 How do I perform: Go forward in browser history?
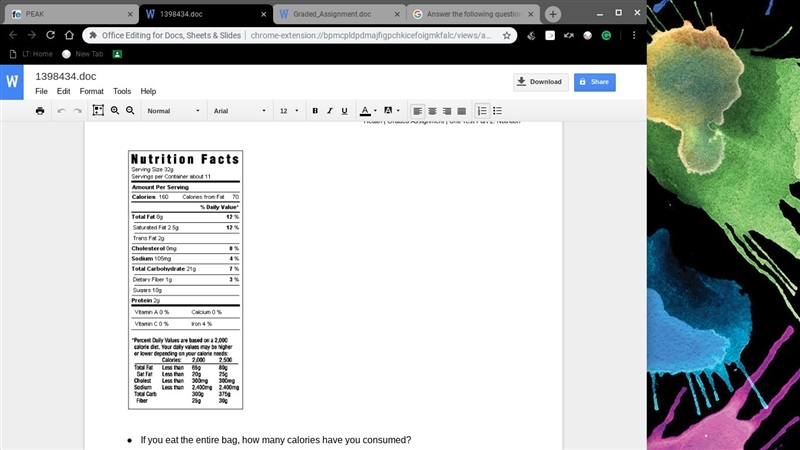click(x=32, y=35)
